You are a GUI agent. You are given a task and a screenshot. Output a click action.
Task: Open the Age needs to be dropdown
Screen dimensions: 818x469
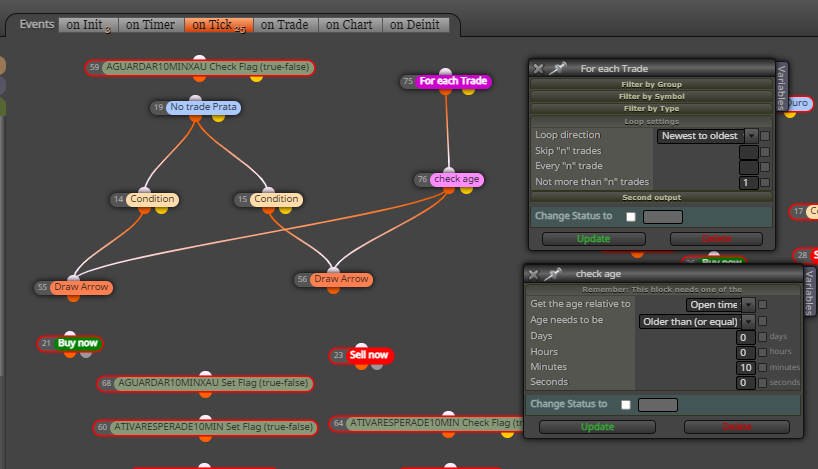point(696,321)
